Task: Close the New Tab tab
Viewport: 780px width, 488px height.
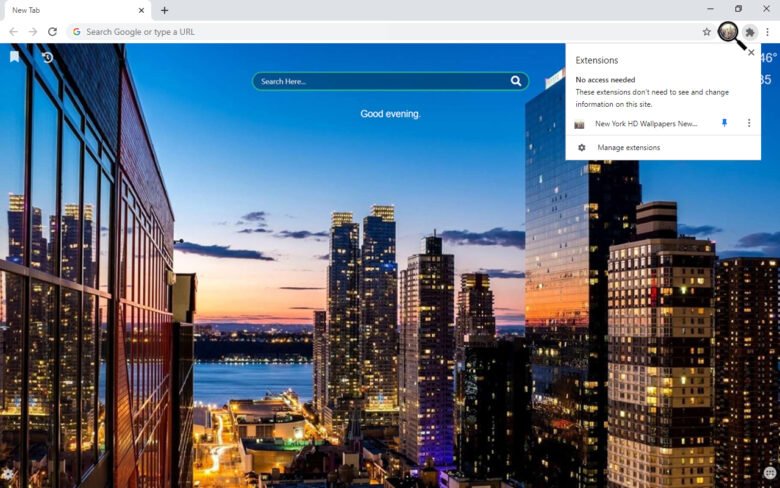Action: tap(141, 10)
